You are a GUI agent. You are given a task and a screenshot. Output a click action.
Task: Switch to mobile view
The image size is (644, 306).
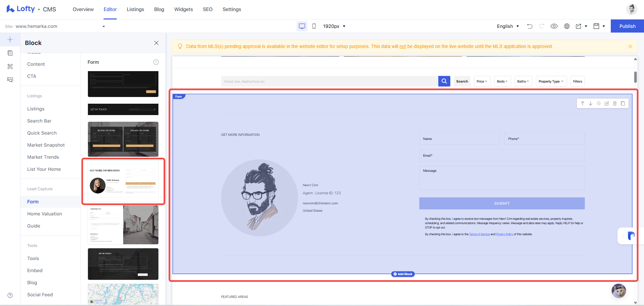[x=314, y=26]
